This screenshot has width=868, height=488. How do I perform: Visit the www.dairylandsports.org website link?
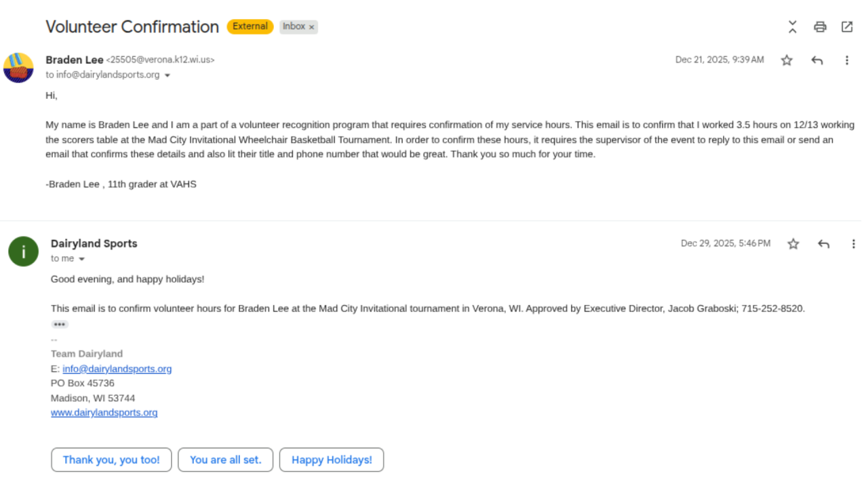(104, 412)
